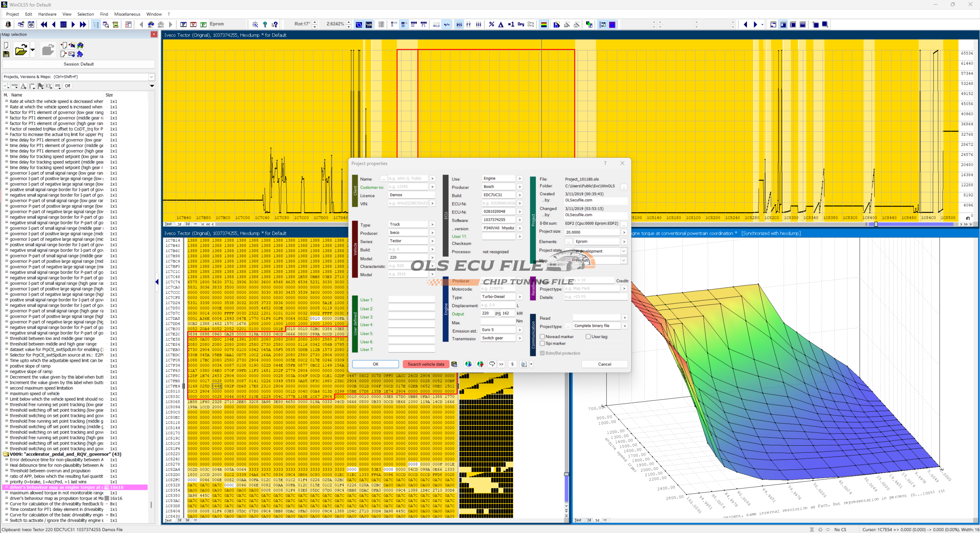Click the fast forward double-arrow icon
The image size is (980, 533).
[x=83, y=25]
